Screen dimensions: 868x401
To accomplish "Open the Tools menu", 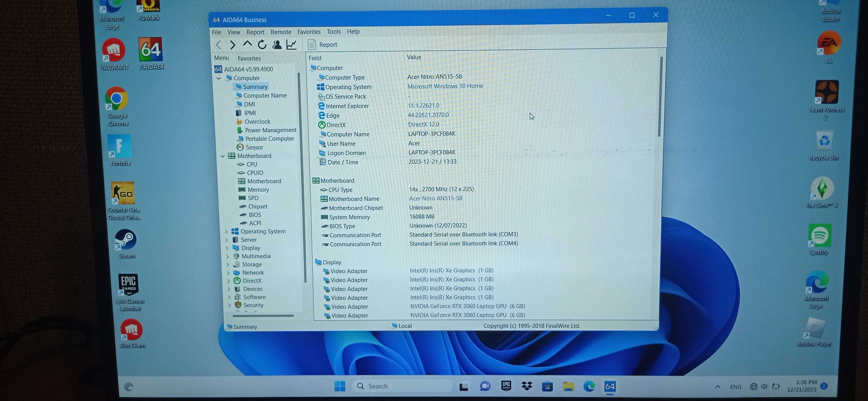I will point(334,31).
